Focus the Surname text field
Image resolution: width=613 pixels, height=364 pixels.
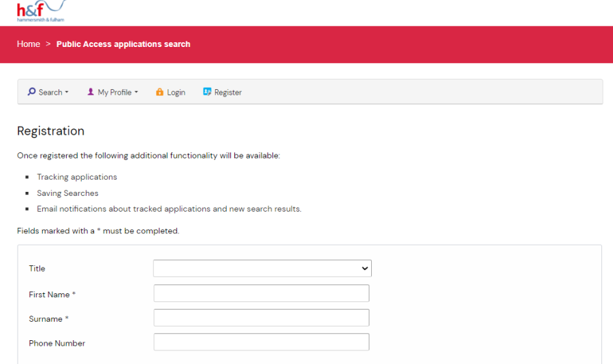click(x=262, y=318)
